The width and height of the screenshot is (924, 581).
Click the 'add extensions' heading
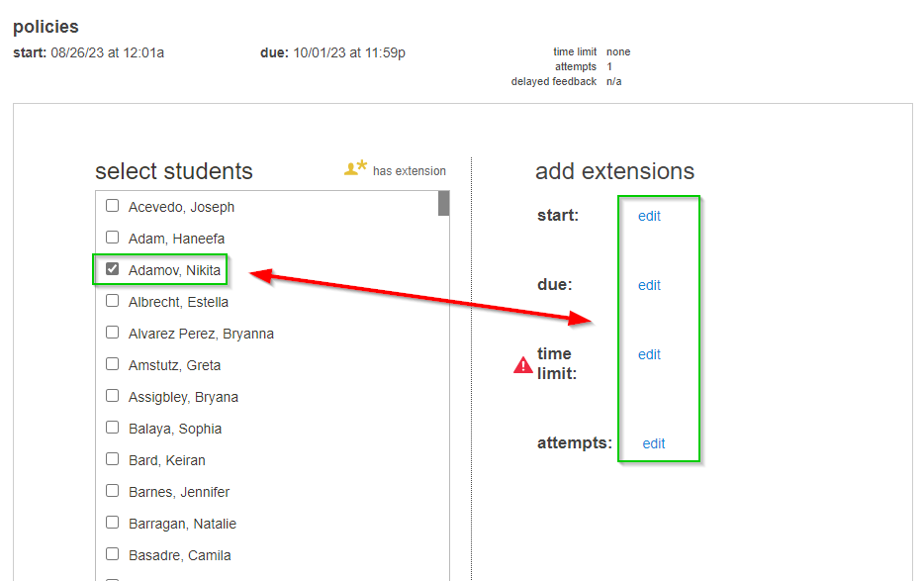coord(613,170)
